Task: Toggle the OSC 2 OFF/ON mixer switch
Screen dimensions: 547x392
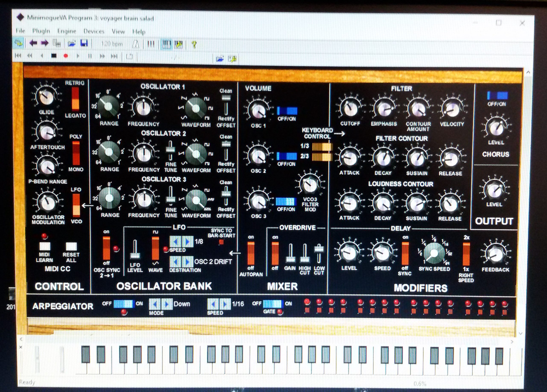Action: coord(287,156)
